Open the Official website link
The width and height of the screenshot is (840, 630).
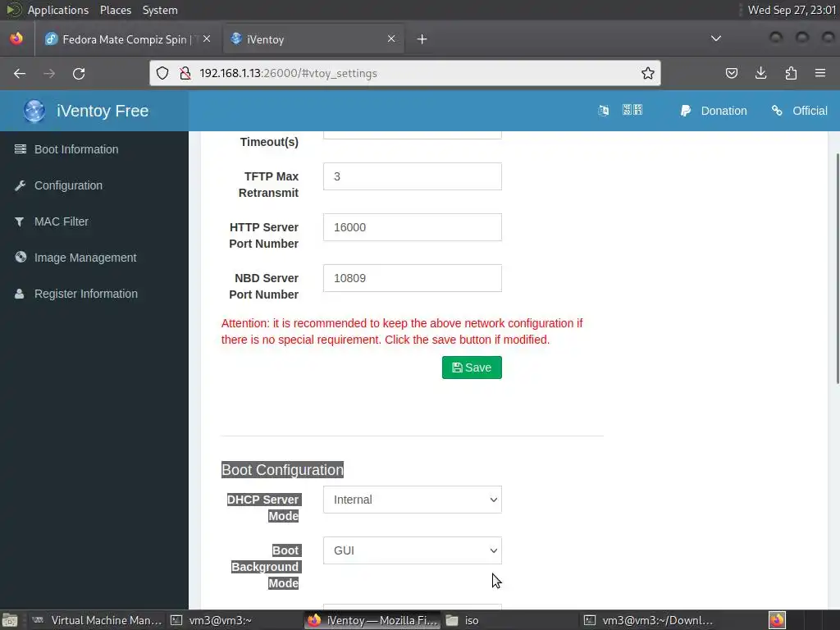click(x=799, y=111)
